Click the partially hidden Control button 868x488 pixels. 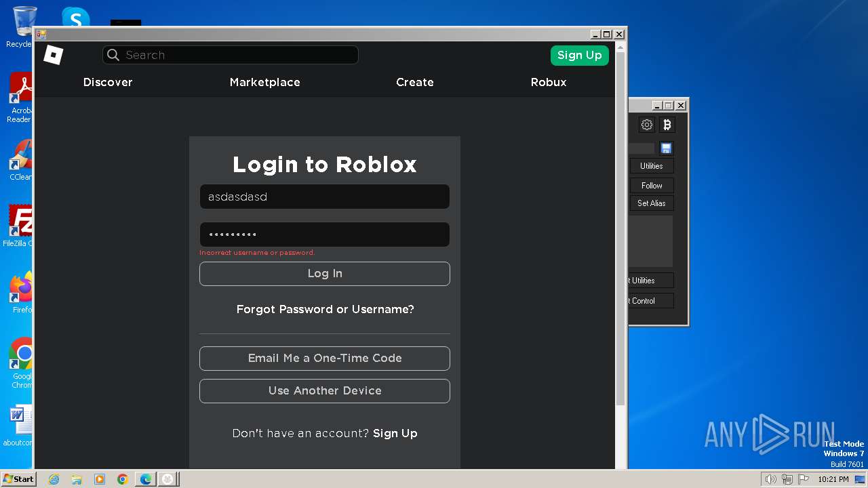point(652,301)
